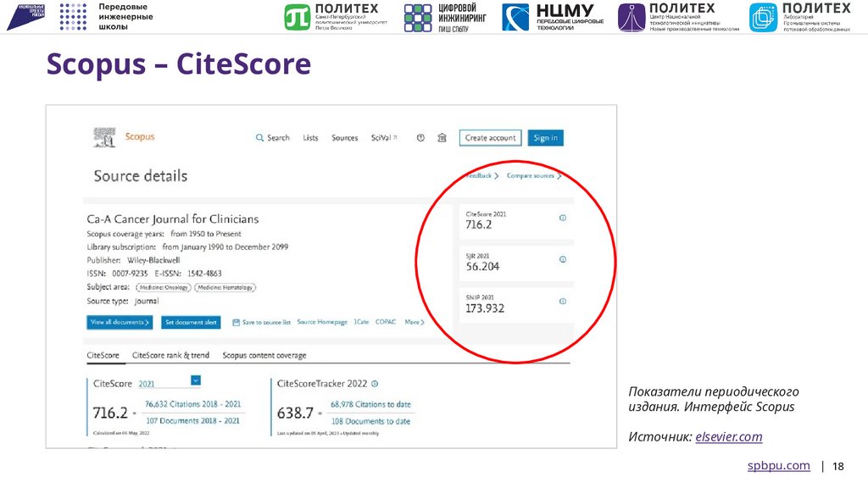Click the green Политех pi logo
Image resolution: width=868 pixels, height=488 pixels.
(296, 15)
